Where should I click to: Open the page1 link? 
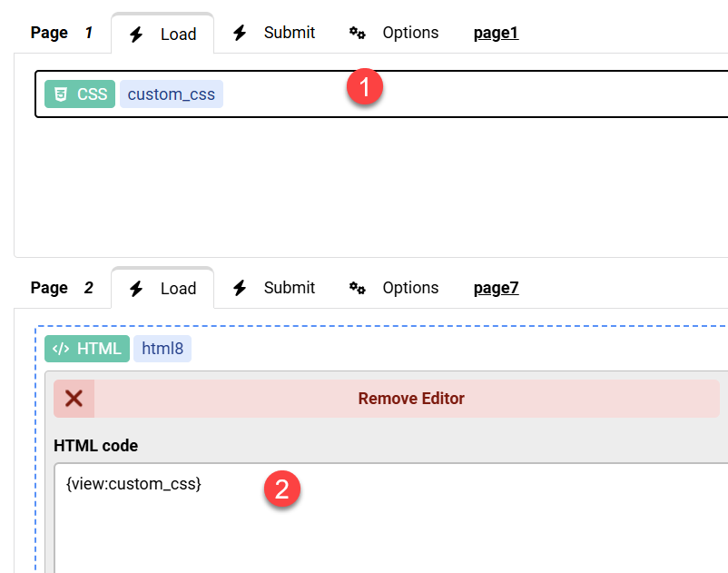496,33
